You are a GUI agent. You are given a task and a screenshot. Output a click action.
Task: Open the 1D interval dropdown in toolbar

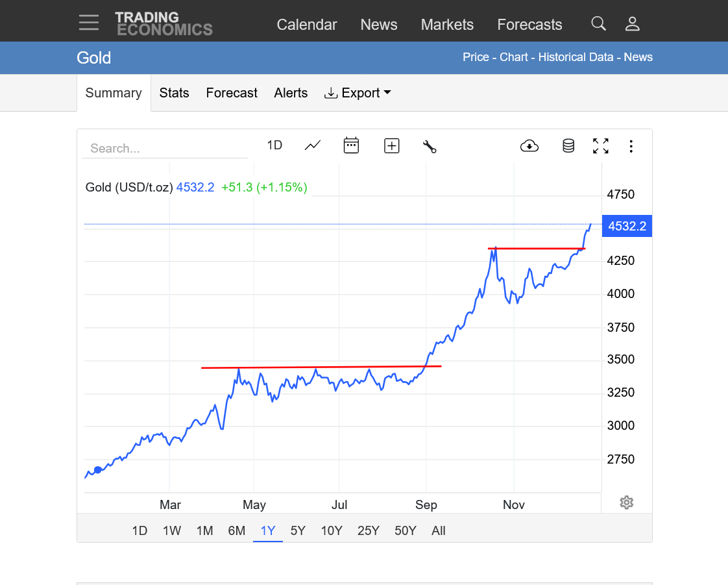click(274, 145)
